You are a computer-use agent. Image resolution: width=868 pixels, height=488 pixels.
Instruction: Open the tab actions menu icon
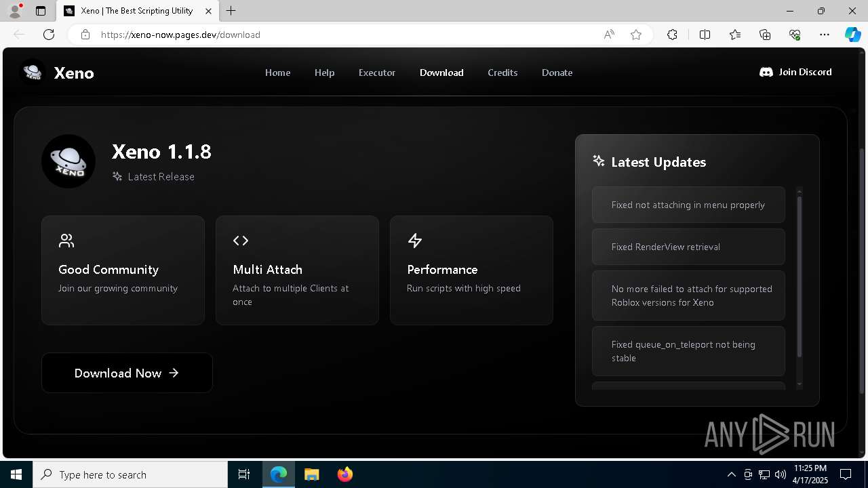(41, 11)
